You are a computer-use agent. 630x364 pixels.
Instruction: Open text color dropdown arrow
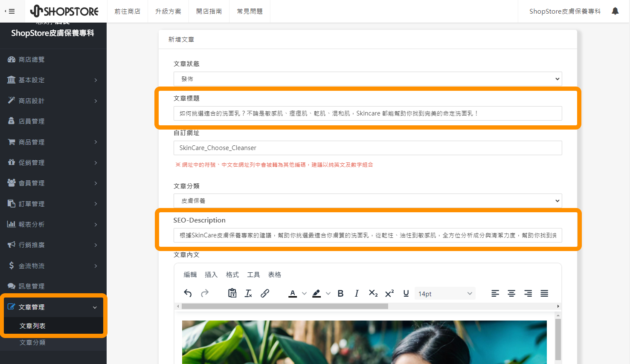(x=304, y=293)
